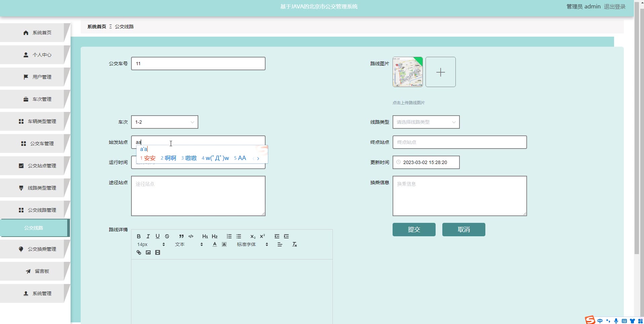Increase indent in editor
This screenshot has width=644, height=324.
(x=286, y=236)
